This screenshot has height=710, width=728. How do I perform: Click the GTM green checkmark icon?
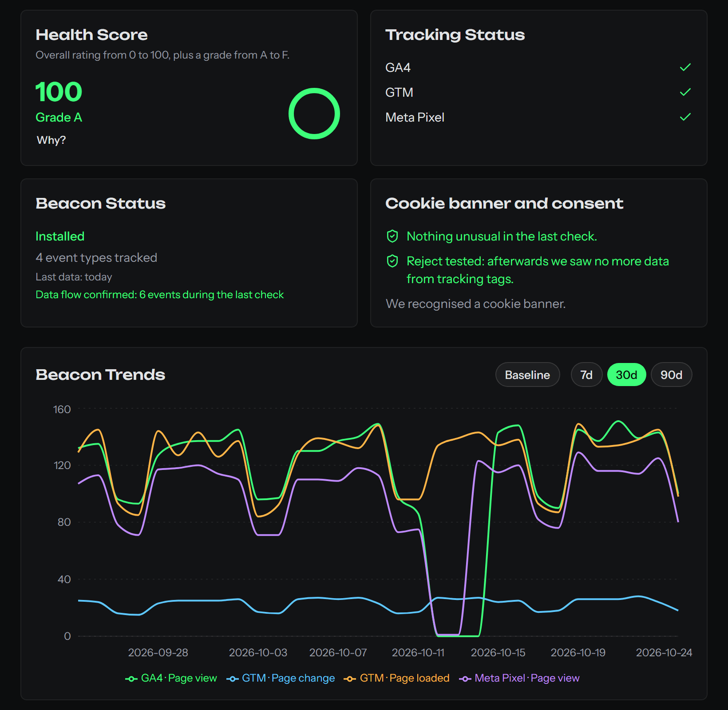tap(685, 92)
